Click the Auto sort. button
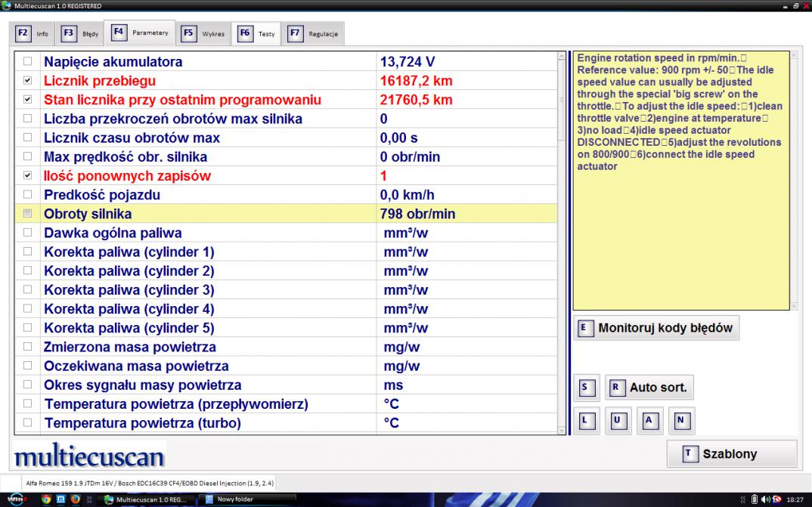Screen dimensions: 812x507 point(649,388)
